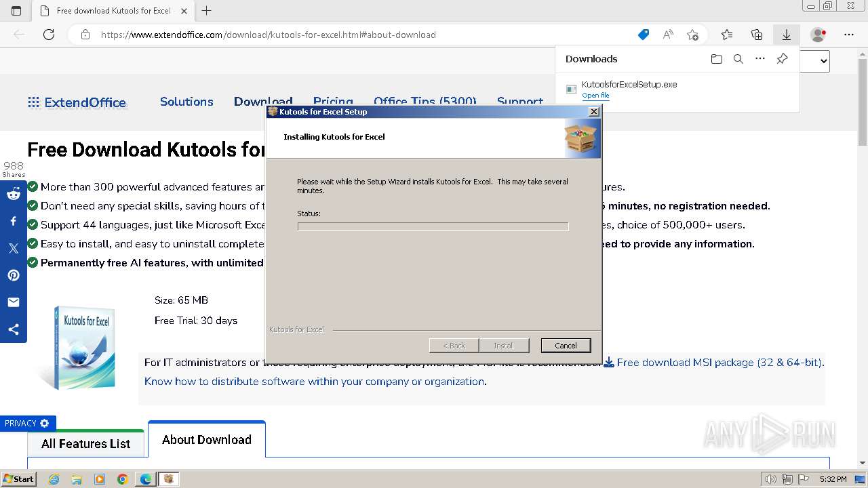Viewport: 868px width, 488px height.
Task: Open Edge settings and more menu
Action: [x=849, y=35]
